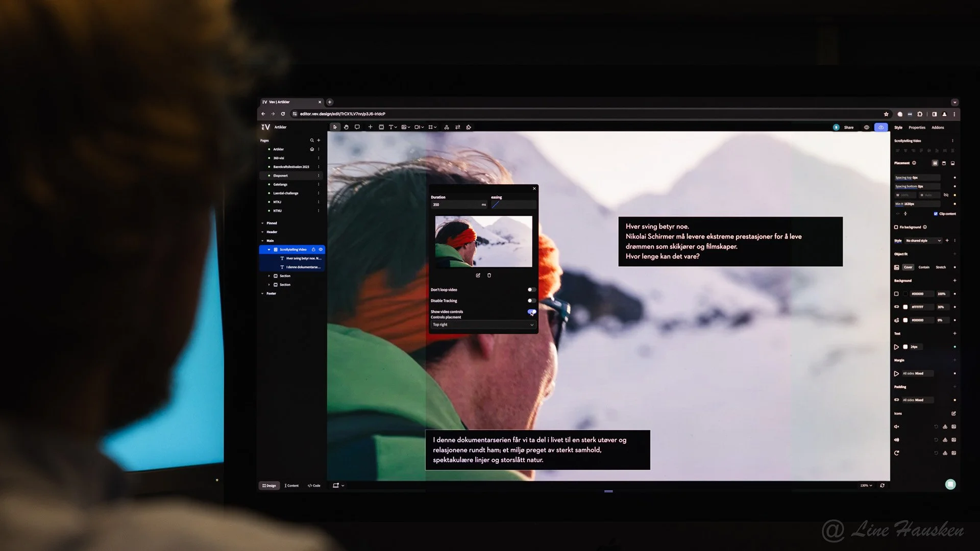Click the comment tool icon
980x551 pixels.
click(357, 127)
